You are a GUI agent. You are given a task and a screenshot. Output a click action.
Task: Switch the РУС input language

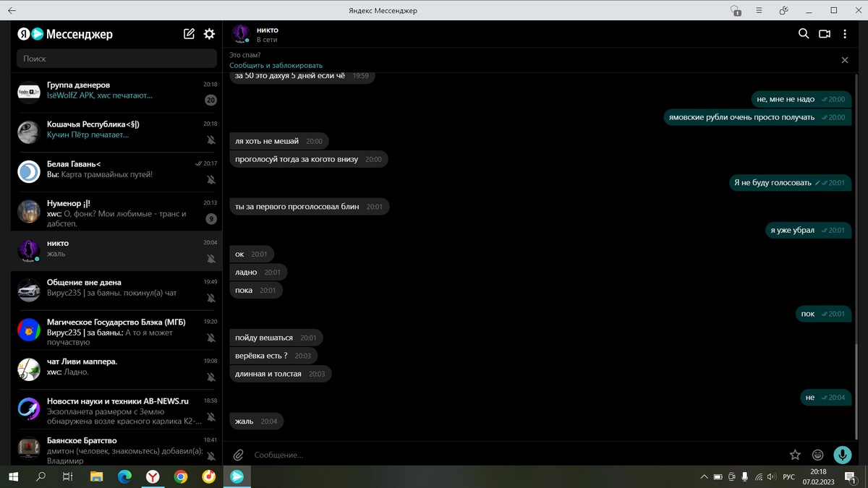tap(789, 477)
